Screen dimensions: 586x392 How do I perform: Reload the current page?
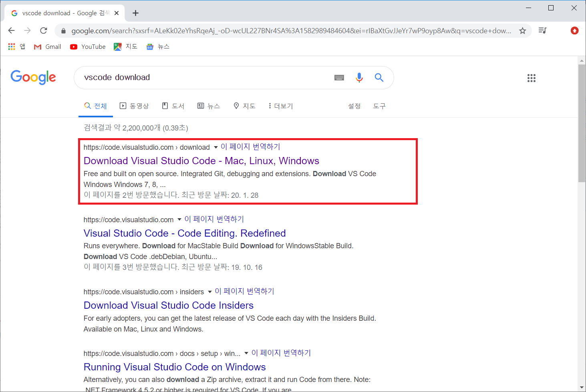tap(44, 30)
